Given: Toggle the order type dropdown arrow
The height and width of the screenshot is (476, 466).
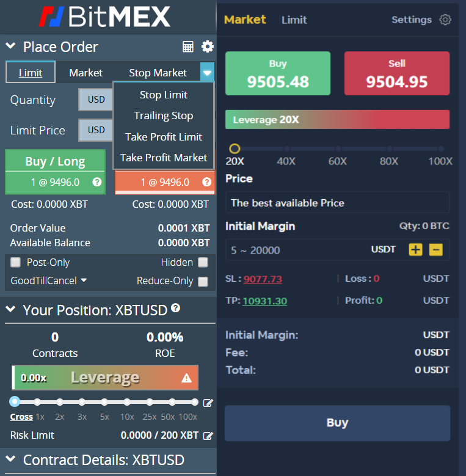Looking at the screenshot, I should point(207,72).
